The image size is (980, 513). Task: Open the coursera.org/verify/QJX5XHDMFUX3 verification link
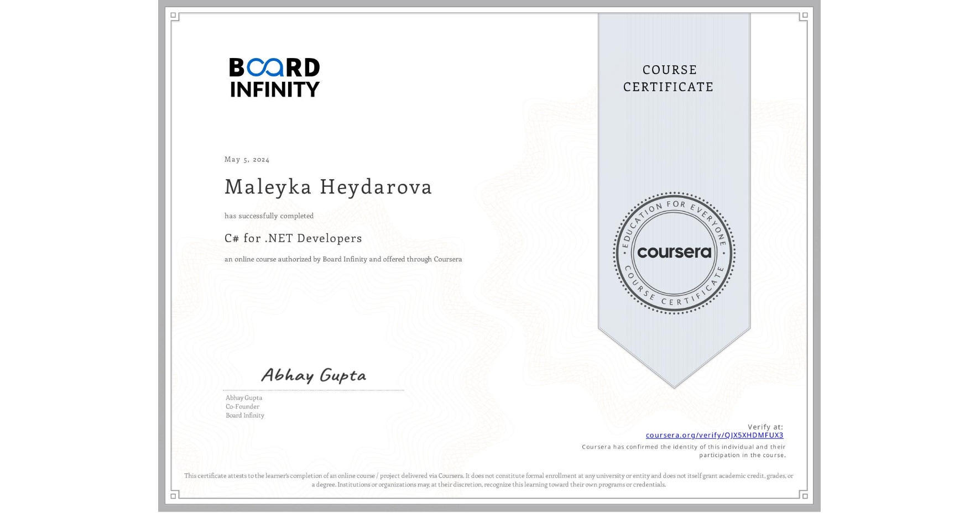(715, 436)
